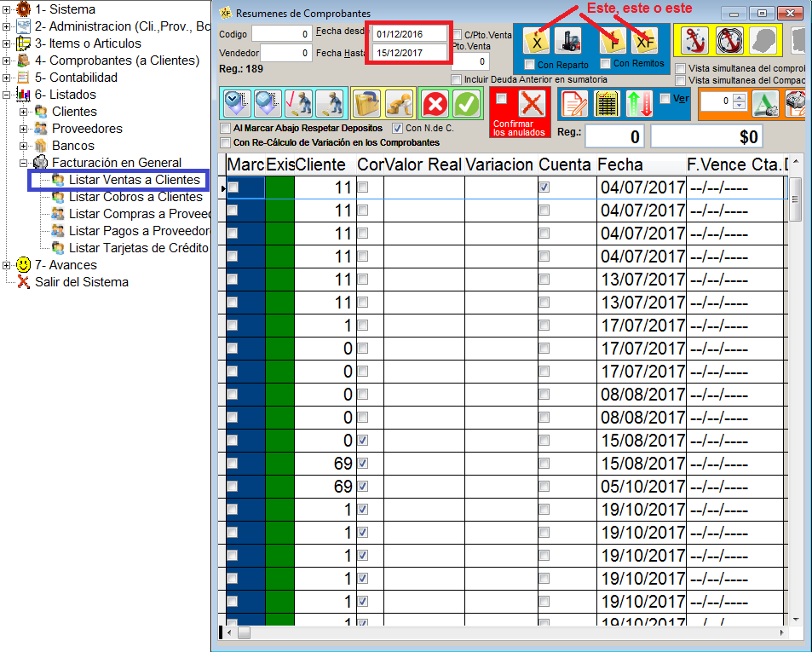The image size is (812, 652).
Task: Check the Con Remitos checkbox
Action: pyautogui.click(x=605, y=63)
